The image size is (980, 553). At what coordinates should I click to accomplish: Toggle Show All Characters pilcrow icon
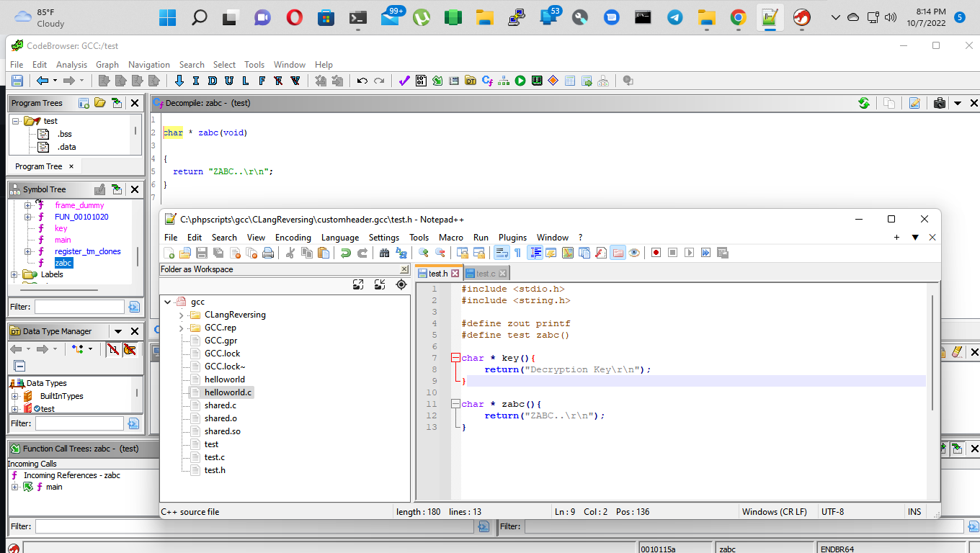pos(517,253)
